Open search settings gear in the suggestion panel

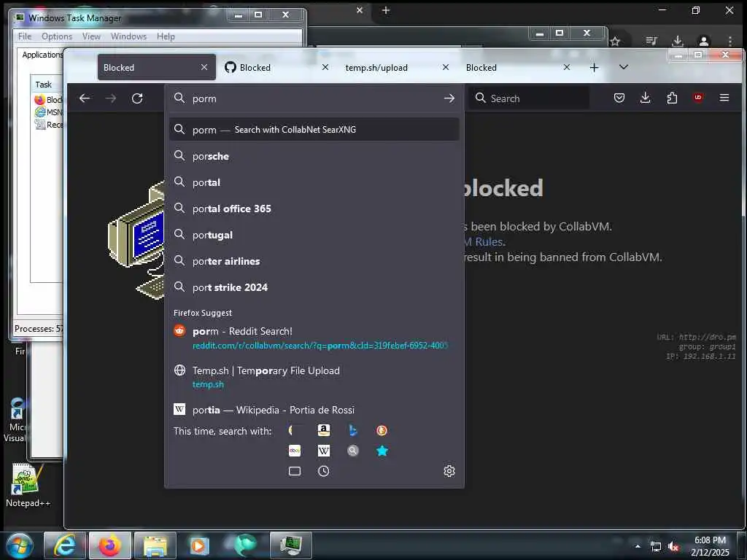tap(449, 471)
